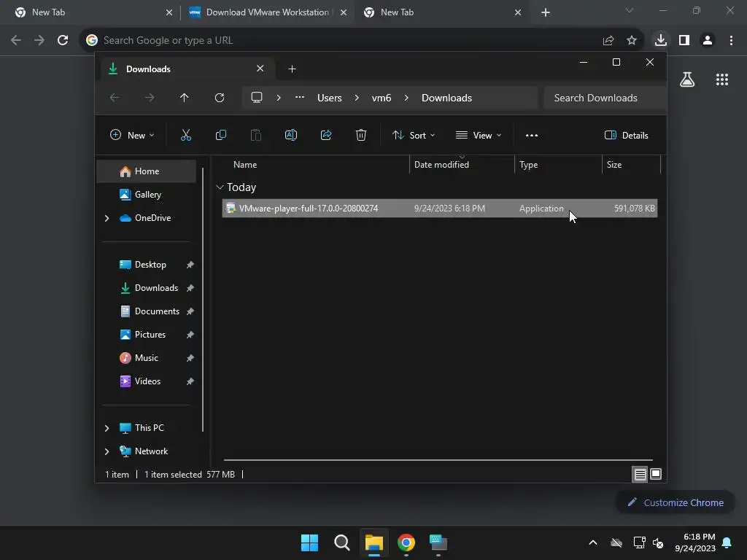The image size is (747, 560).
Task: Expand OneDrive in navigation pane
Action: tap(107, 218)
